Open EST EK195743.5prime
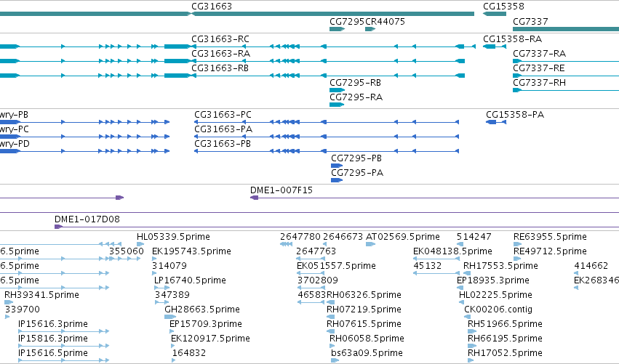The height and width of the screenshot is (364, 619). [191, 251]
